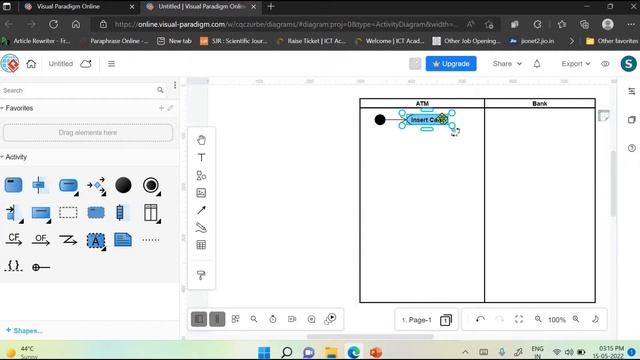Toggle the second panel layout button
The height and width of the screenshot is (360, 640).
pos(217,319)
